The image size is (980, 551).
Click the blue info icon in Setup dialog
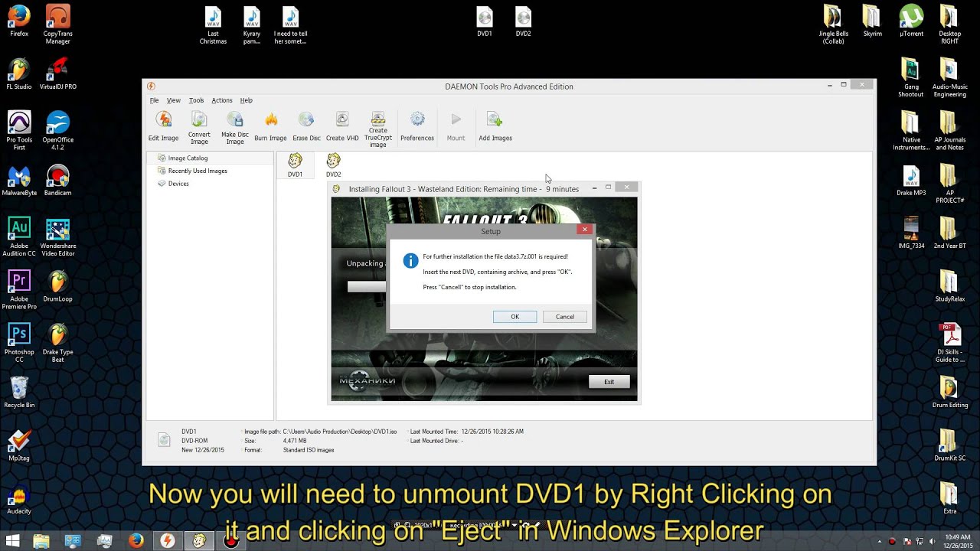click(x=410, y=261)
